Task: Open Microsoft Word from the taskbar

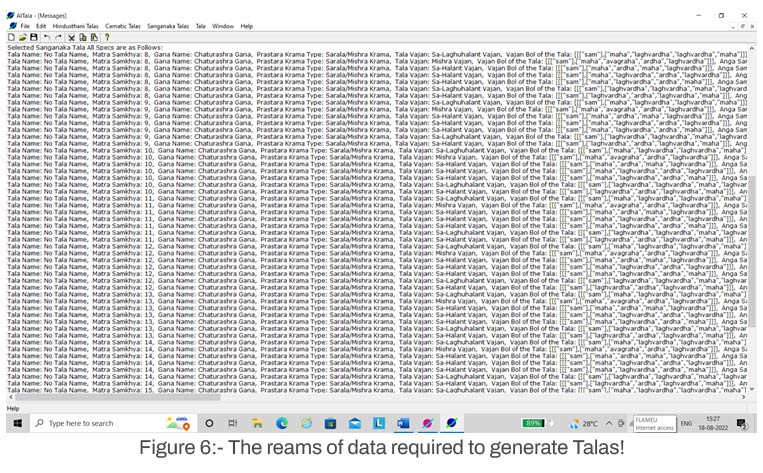Action: [403, 423]
